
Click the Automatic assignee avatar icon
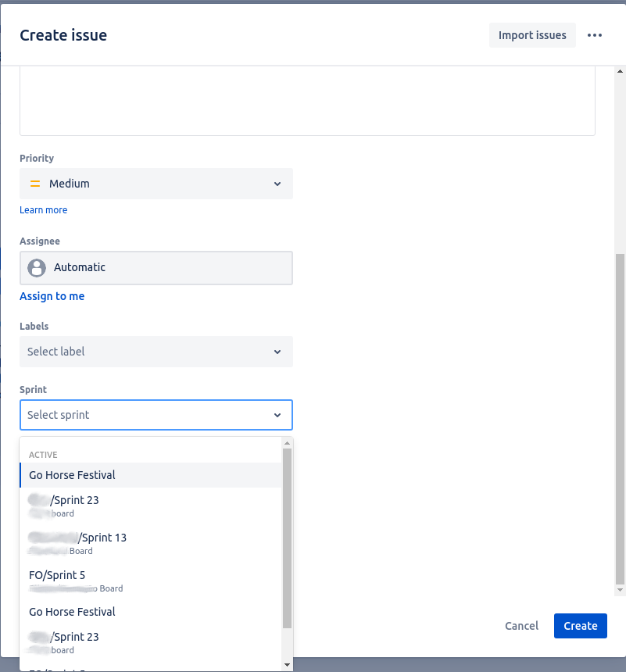coord(36,268)
